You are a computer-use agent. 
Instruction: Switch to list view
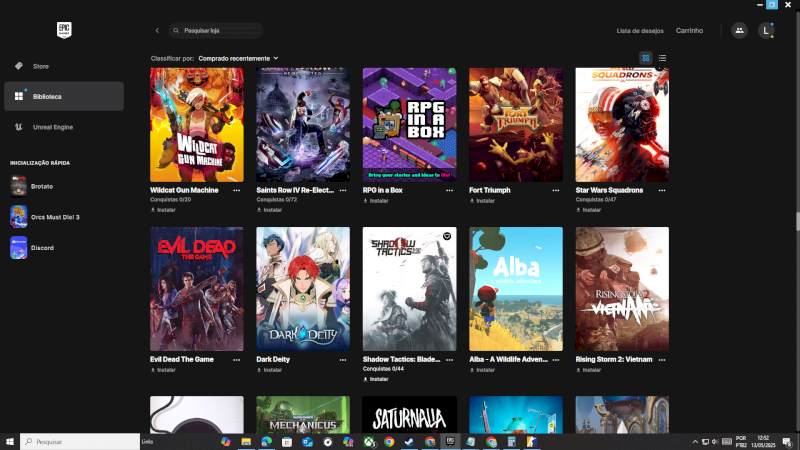(662, 58)
